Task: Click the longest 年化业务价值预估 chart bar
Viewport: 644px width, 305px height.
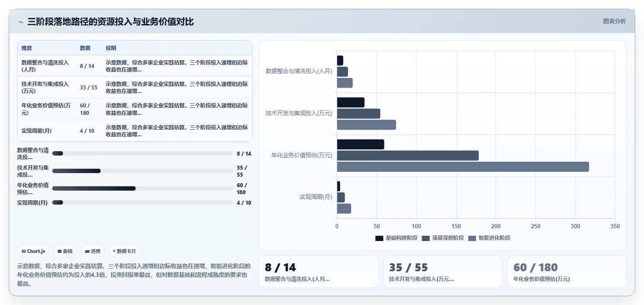Action: (x=463, y=167)
